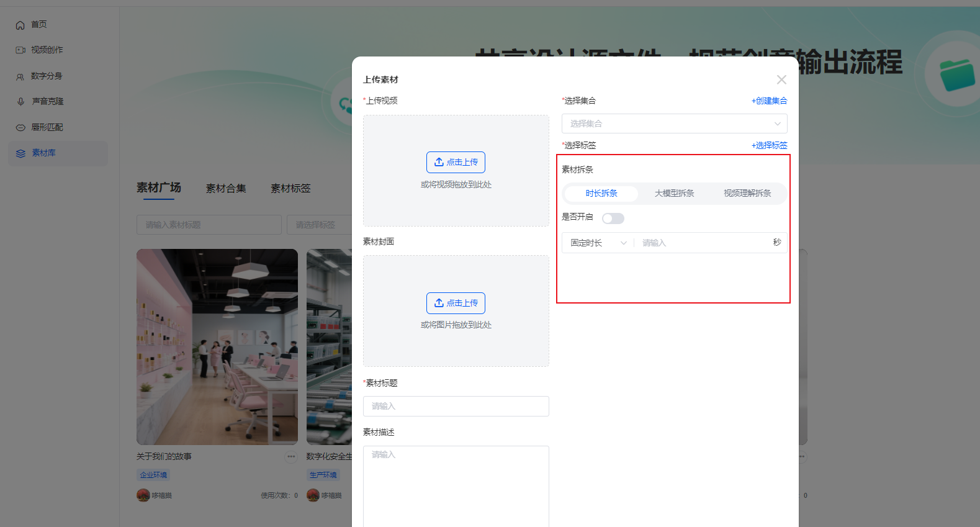Click 点击上传 button under 上传视频

pos(456,162)
